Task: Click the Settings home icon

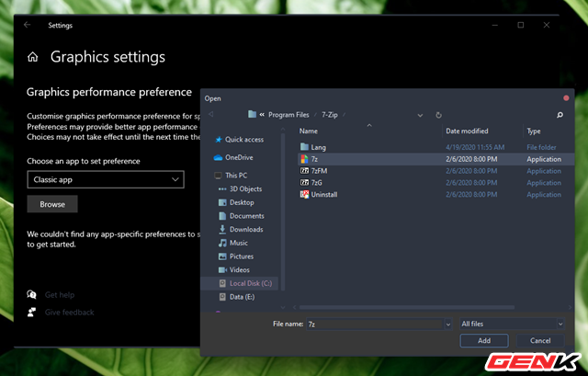Action: (34, 57)
